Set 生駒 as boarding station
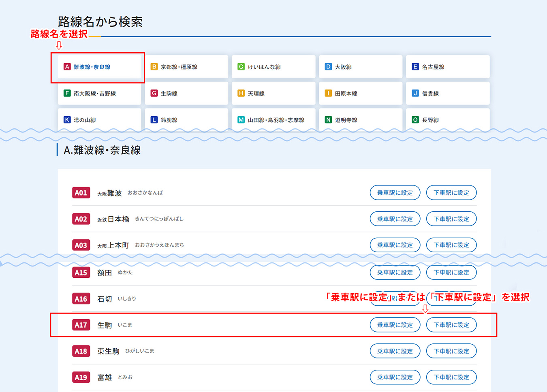The width and height of the screenshot is (547, 392). [x=395, y=325]
